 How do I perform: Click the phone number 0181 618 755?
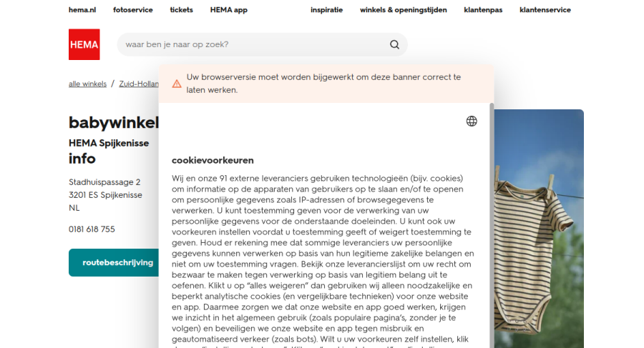(x=92, y=229)
